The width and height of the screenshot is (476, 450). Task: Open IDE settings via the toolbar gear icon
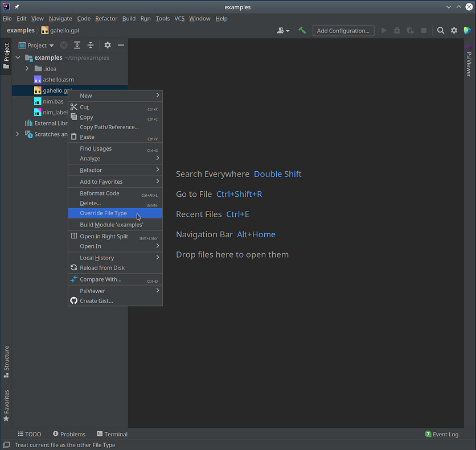(x=453, y=31)
